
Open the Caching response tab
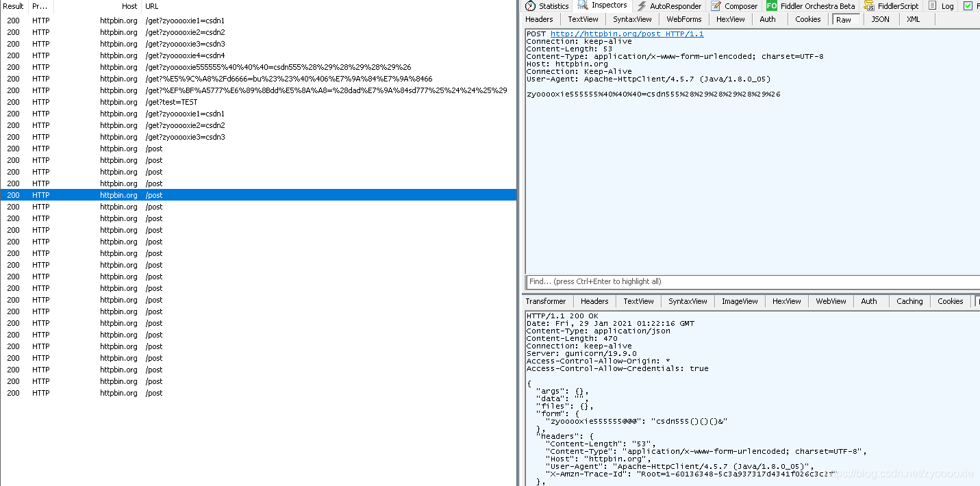(909, 301)
